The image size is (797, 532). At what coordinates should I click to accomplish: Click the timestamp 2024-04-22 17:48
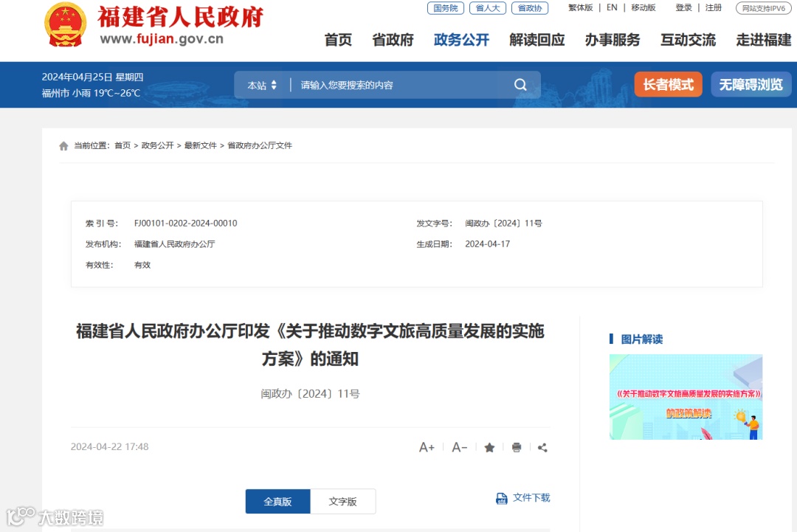110,446
